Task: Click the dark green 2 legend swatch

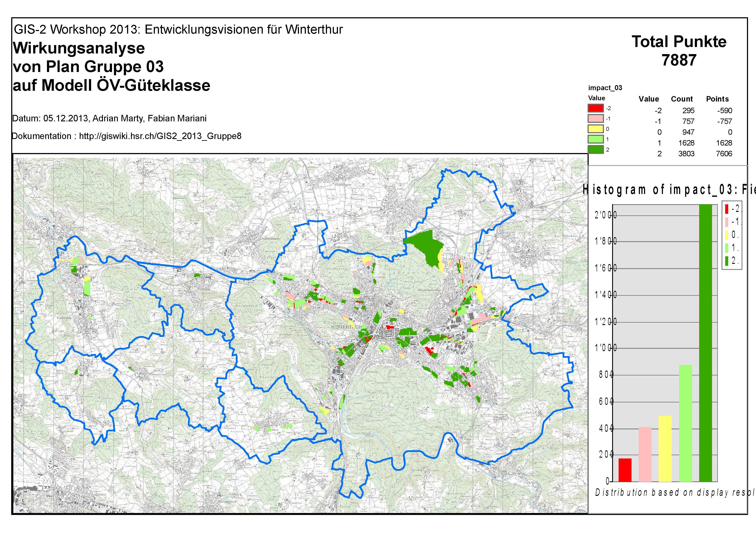Action: (x=595, y=150)
